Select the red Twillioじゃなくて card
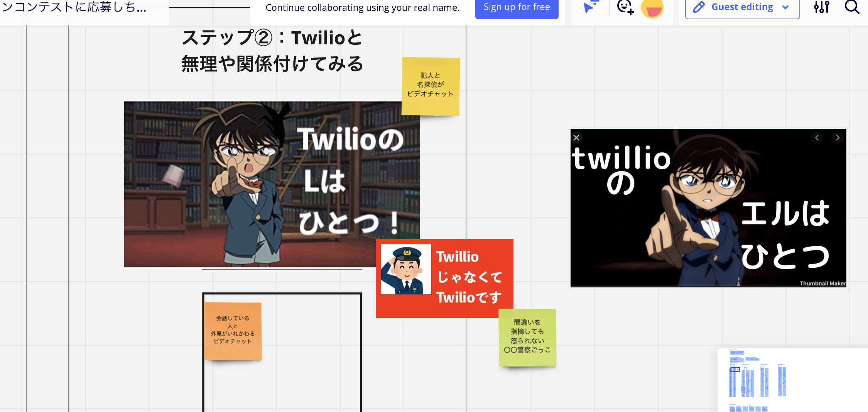The height and width of the screenshot is (412, 868). coord(444,278)
